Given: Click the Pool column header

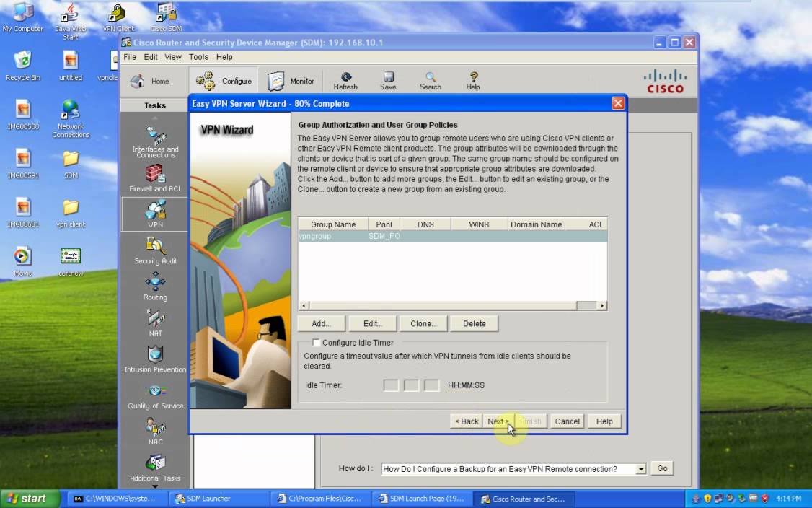Looking at the screenshot, I should click(x=384, y=224).
